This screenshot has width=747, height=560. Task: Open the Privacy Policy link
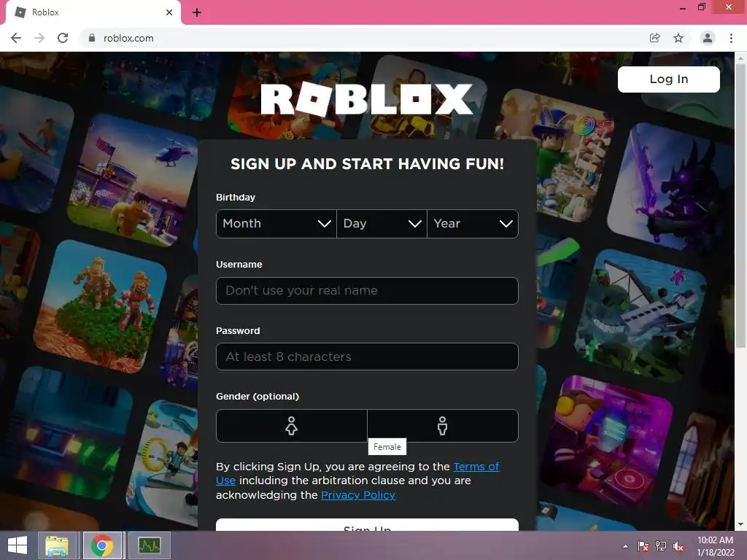click(357, 495)
